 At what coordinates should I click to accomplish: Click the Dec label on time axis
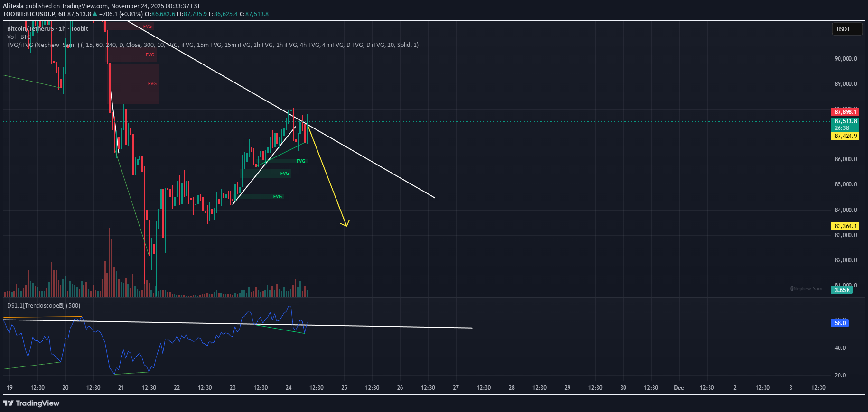point(679,388)
